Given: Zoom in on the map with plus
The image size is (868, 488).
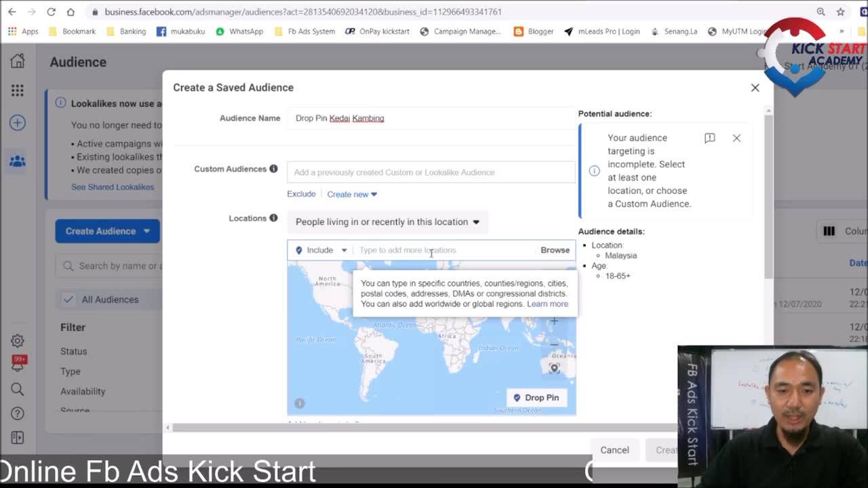Looking at the screenshot, I should [x=554, y=321].
